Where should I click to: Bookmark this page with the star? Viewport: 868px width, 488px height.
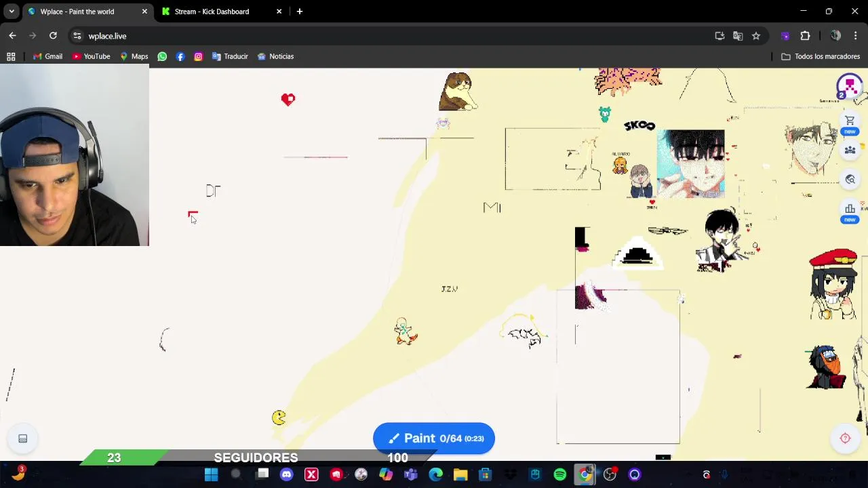(x=756, y=36)
